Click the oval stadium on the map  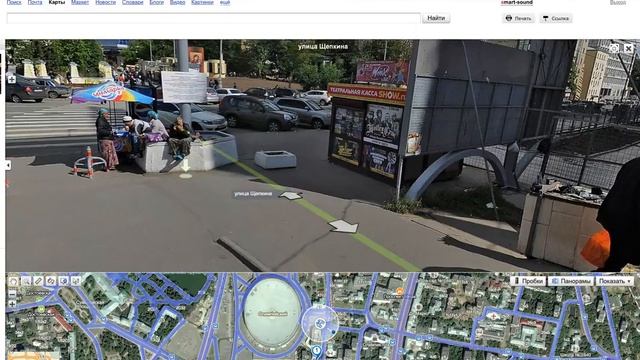coord(272,313)
